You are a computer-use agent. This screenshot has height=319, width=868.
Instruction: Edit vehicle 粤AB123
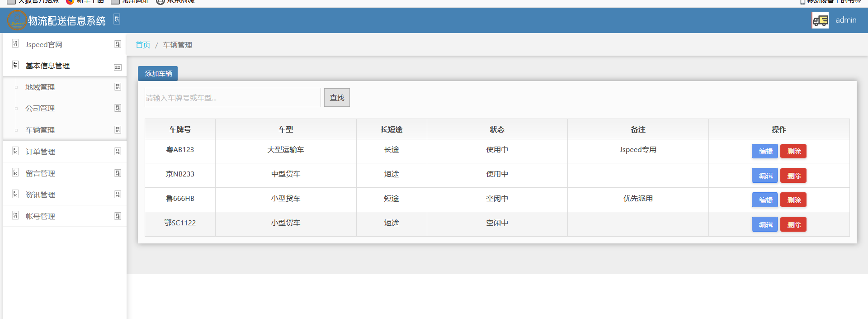(765, 151)
